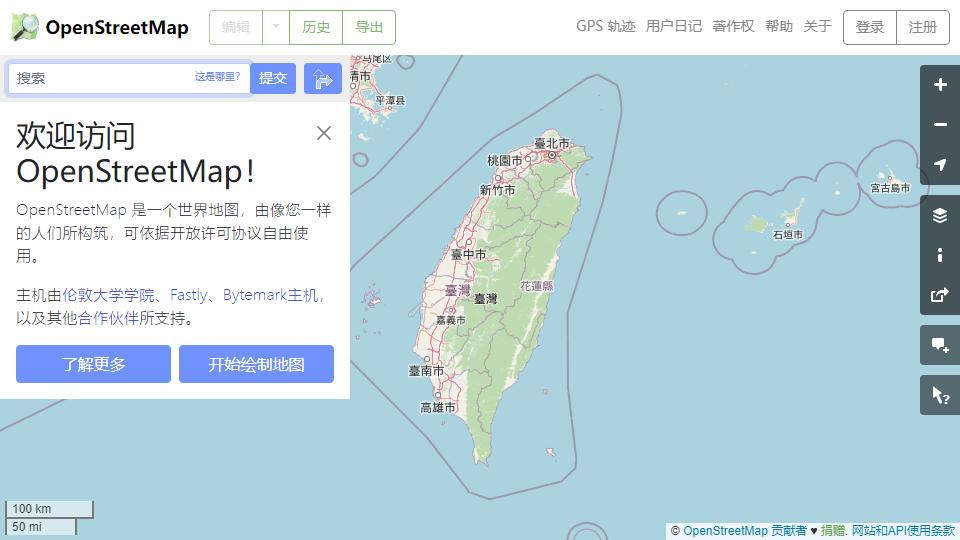Zoom in with the plus button
This screenshot has height=540, width=960.
click(940, 85)
